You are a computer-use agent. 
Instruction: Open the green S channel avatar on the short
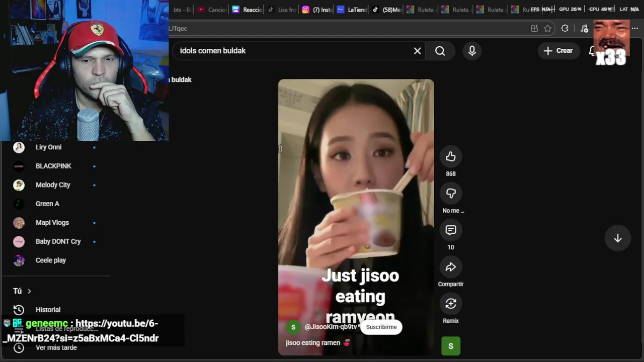click(293, 327)
